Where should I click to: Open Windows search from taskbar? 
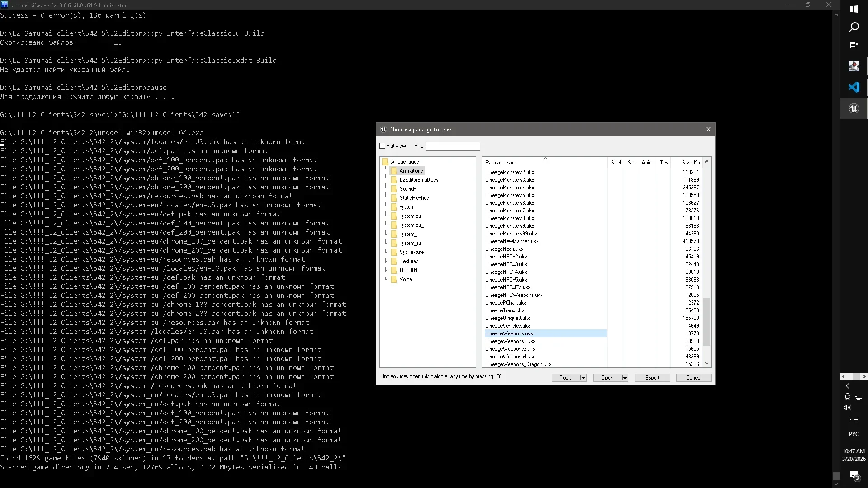click(854, 27)
